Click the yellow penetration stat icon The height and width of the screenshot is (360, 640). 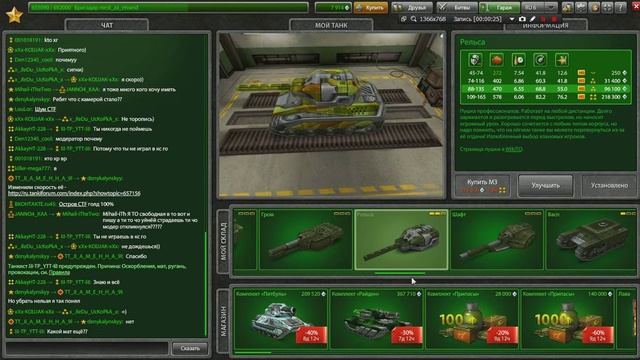[562, 60]
